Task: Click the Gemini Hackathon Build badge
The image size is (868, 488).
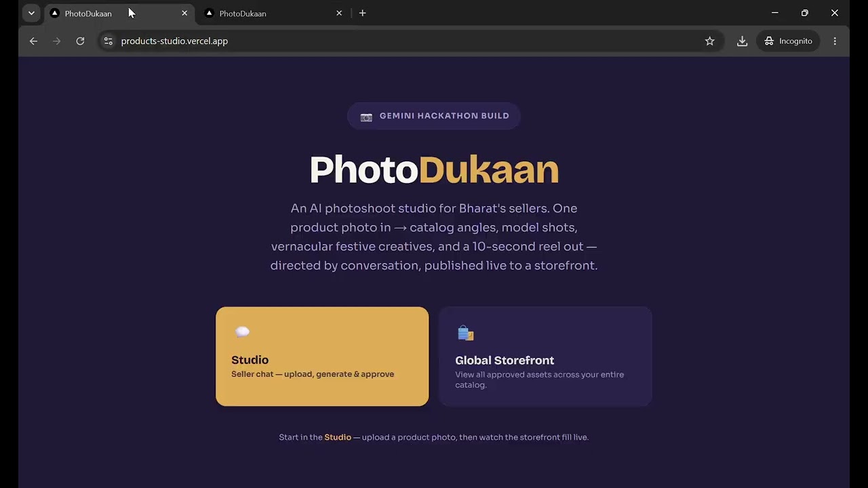Action: 434,116
